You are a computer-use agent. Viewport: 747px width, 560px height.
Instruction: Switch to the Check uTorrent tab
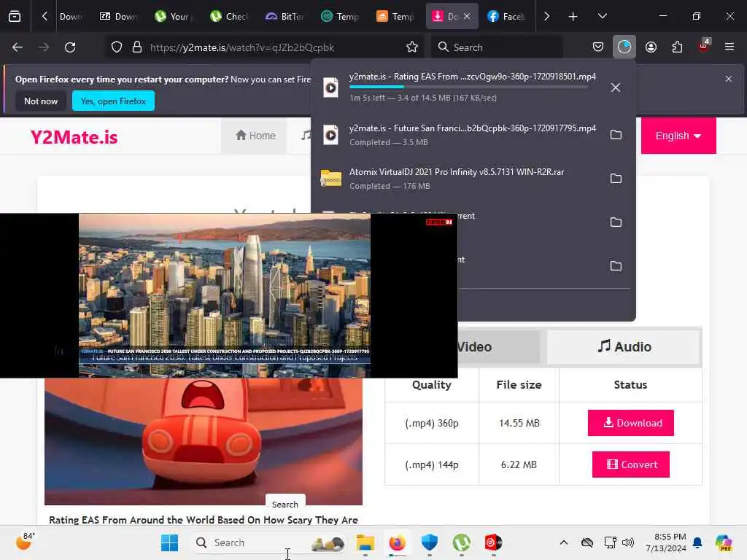click(x=228, y=17)
